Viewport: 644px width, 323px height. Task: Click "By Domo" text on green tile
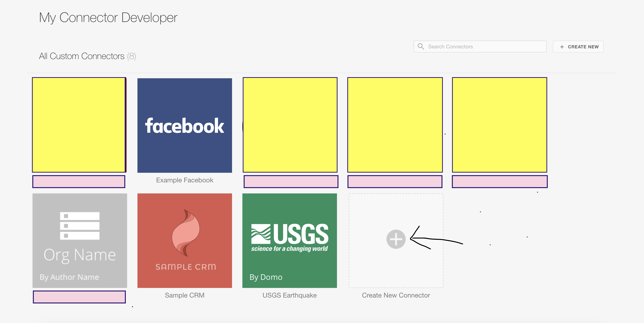[x=266, y=277]
